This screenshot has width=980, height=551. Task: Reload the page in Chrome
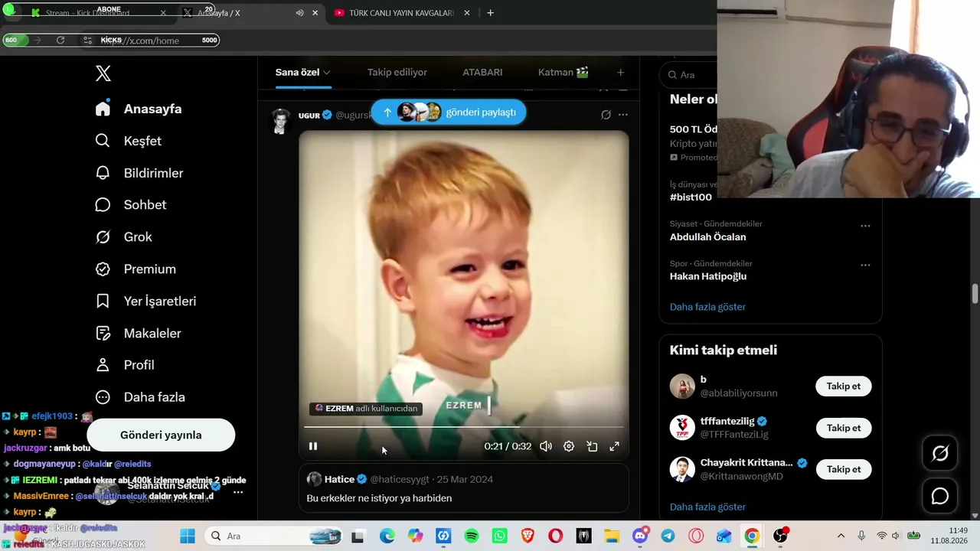(x=60, y=40)
